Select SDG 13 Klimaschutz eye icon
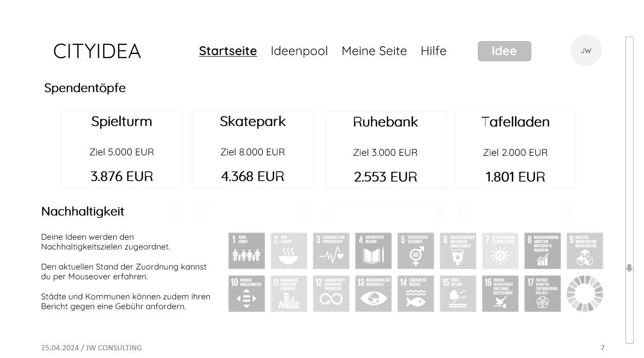The image size is (644, 358). pos(373,294)
